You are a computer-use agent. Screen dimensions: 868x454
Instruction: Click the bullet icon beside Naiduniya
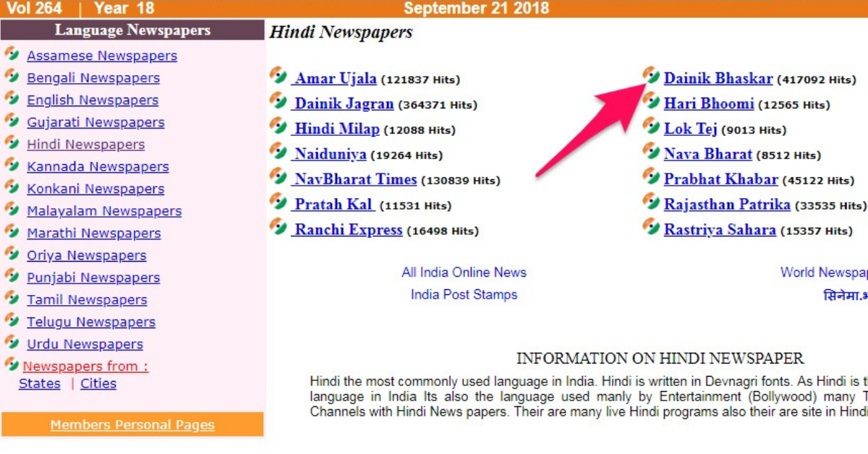[278, 151]
